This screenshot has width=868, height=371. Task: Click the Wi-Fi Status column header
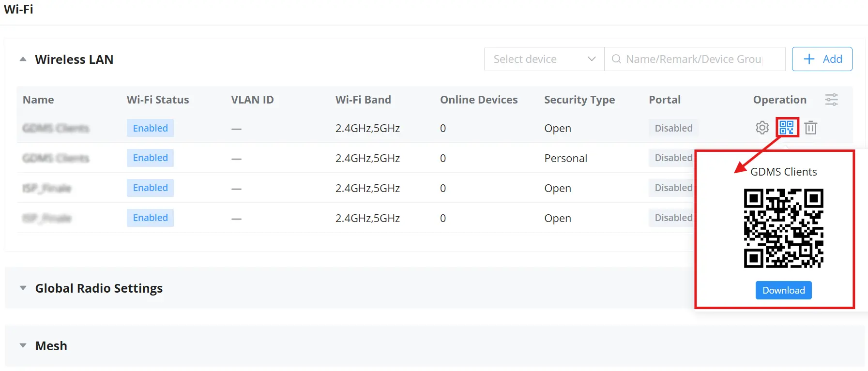[158, 100]
